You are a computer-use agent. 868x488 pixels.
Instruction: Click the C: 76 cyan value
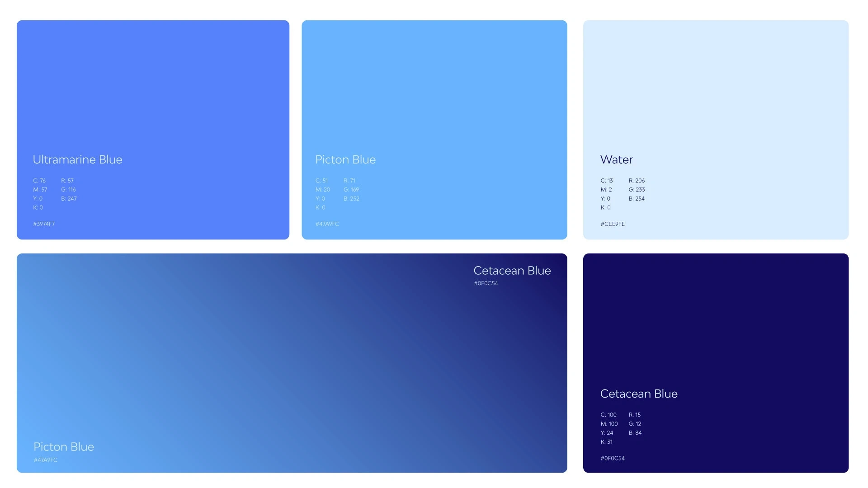click(39, 180)
